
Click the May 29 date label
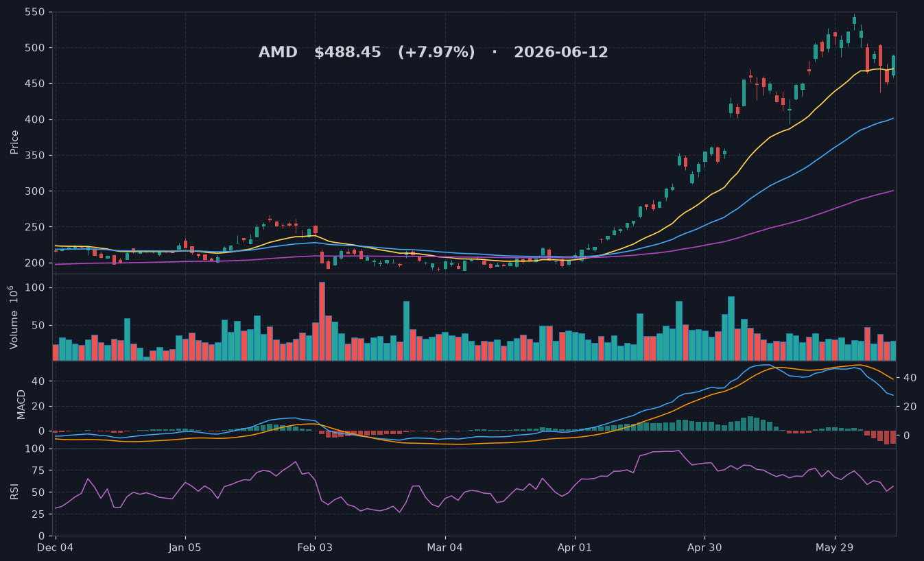(x=835, y=548)
